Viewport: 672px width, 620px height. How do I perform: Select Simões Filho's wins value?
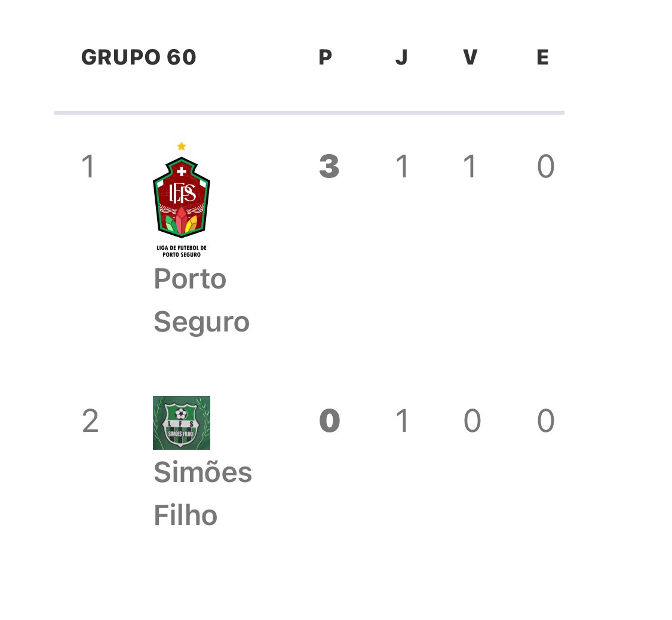tap(472, 421)
